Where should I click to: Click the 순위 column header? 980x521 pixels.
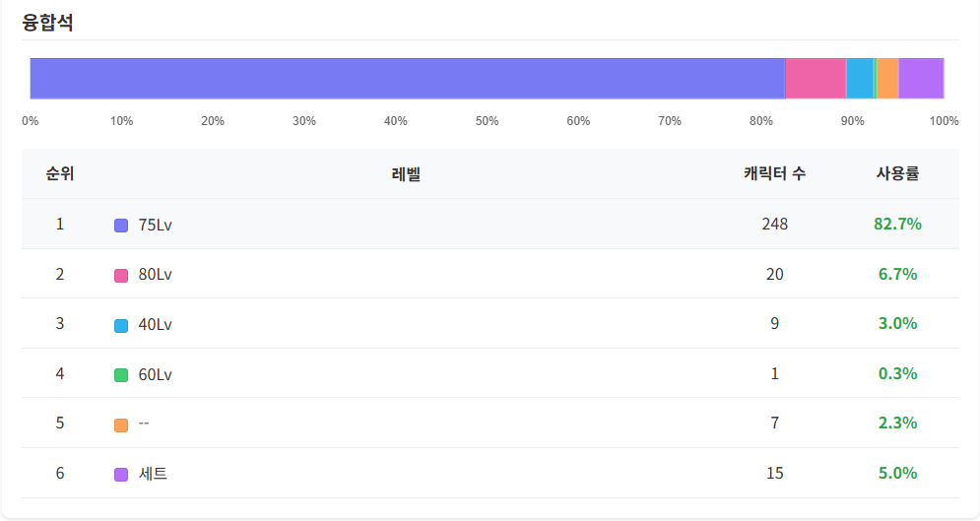[x=60, y=174]
